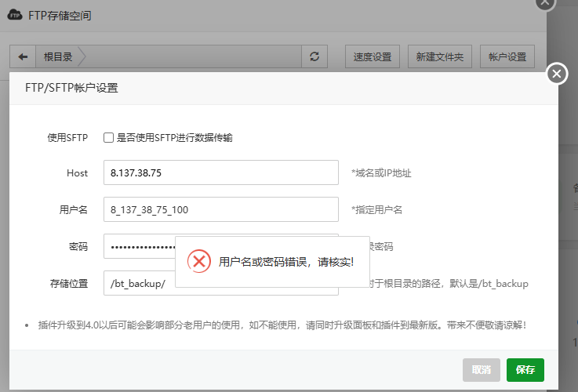Viewport: 578px width, 392px height.
Task: Focus the Host input field
Action: tap(221, 172)
